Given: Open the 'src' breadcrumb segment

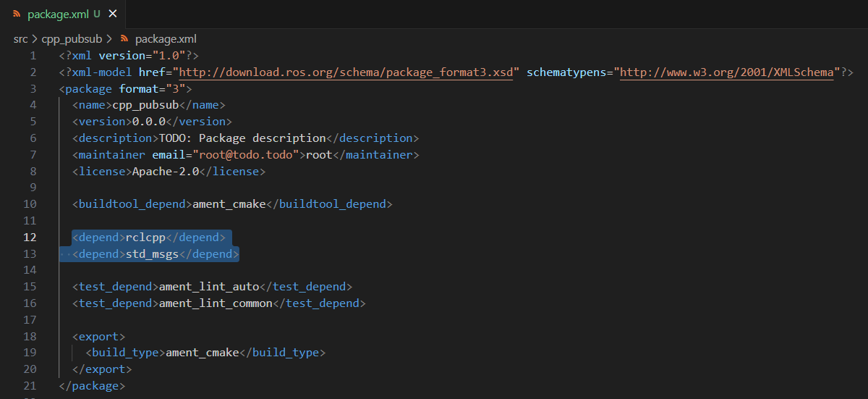Looking at the screenshot, I should pyautogui.click(x=20, y=39).
